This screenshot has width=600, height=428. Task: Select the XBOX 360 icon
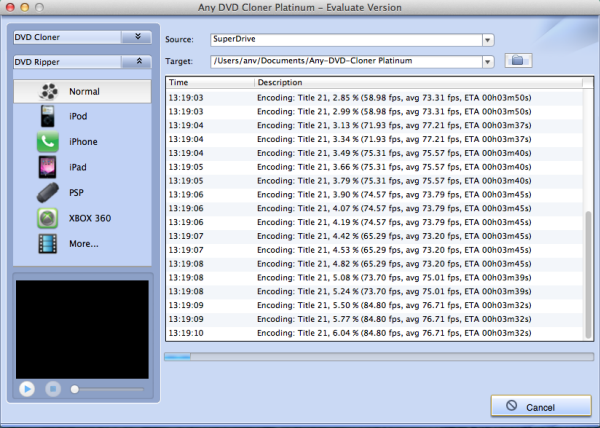pyautogui.click(x=47, y=218)
